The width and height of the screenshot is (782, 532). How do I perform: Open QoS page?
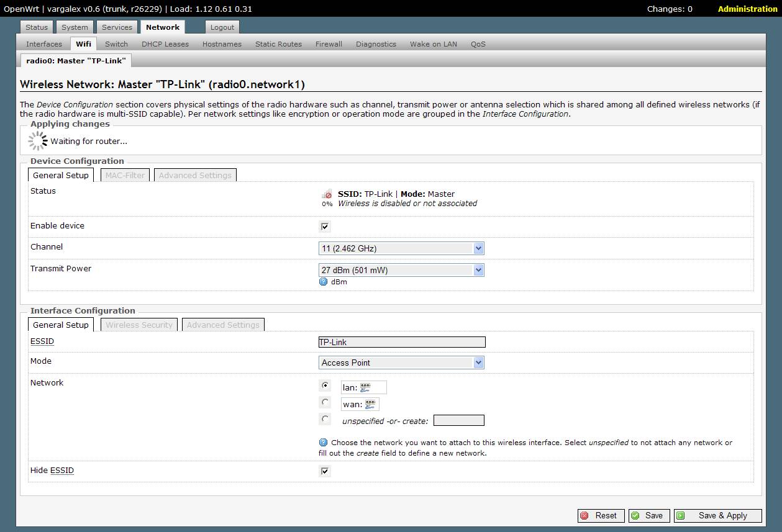pos(478,44)
